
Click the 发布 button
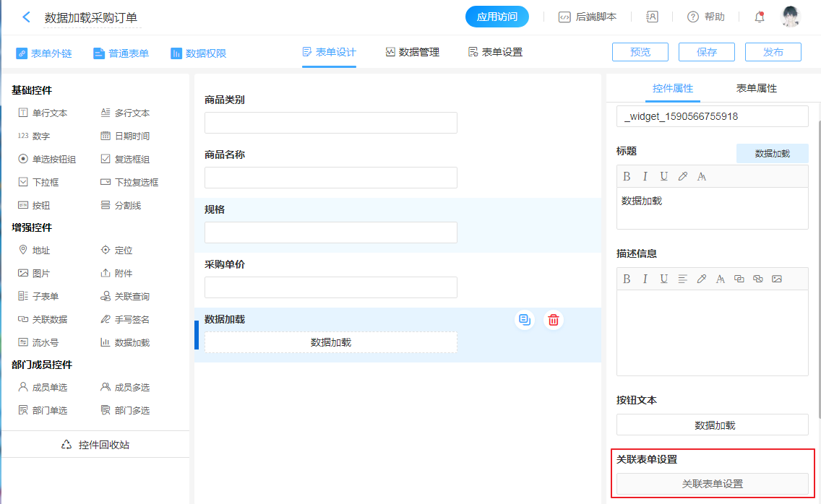[773, 52]
